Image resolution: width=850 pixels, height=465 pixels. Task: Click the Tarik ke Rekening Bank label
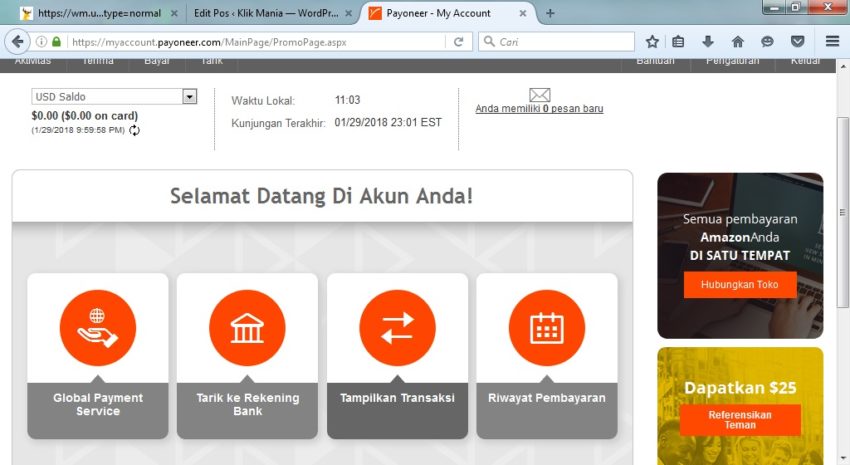pyautogui.click(x=247, y=404)
